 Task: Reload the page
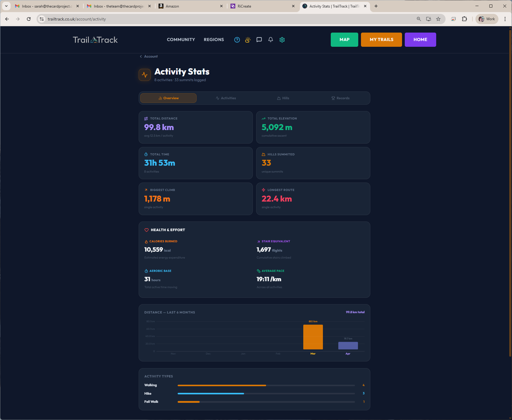pyautogui.click(x=29, y=19)
